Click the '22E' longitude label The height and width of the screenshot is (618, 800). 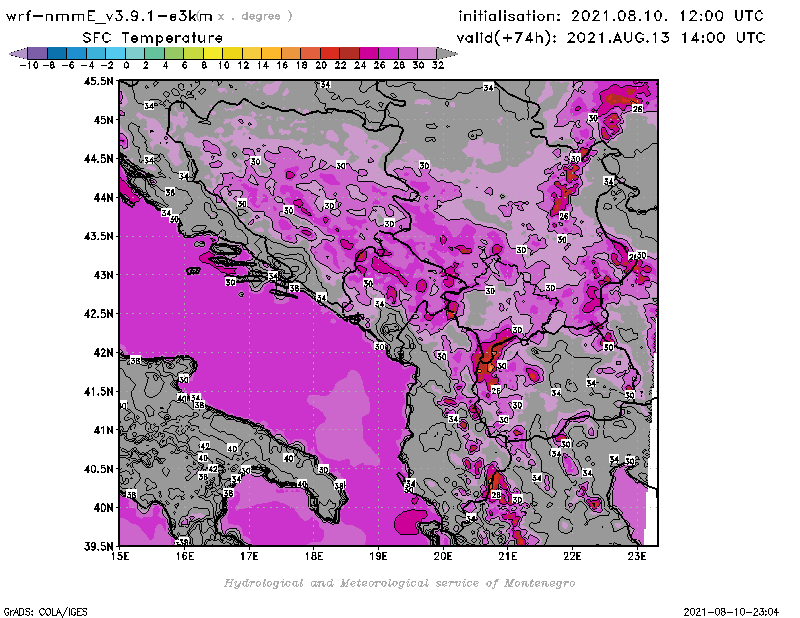[x=572, y=556]
